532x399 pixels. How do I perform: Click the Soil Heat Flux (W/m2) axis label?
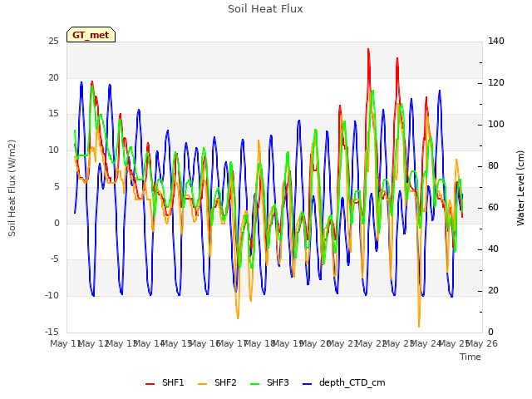12,189
